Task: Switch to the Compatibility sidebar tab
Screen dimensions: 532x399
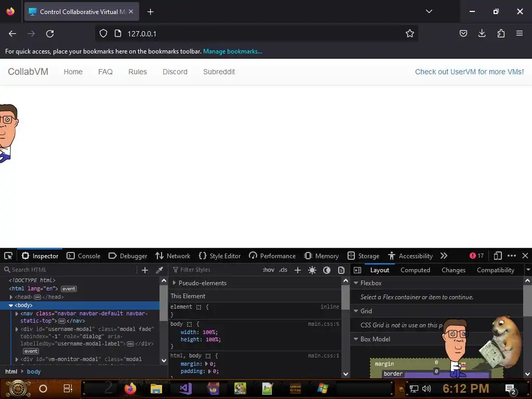Action: 496,270
